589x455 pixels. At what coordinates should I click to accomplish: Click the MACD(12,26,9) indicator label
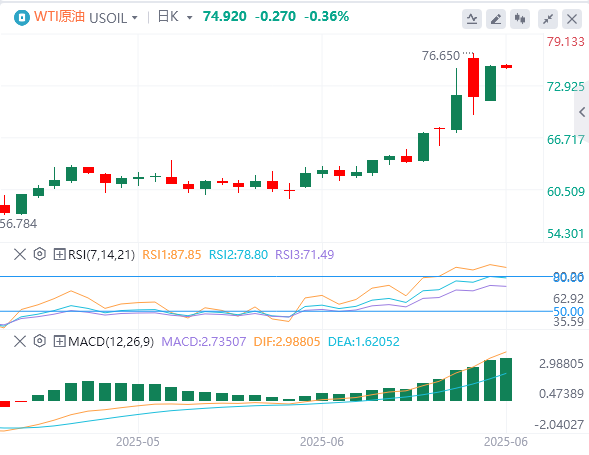[x=111, y=342]
